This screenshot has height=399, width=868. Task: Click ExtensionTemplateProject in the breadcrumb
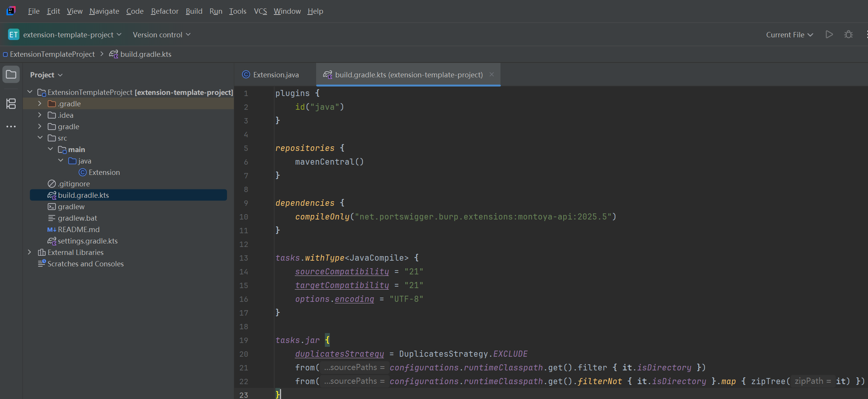click(x=52, y=54)
